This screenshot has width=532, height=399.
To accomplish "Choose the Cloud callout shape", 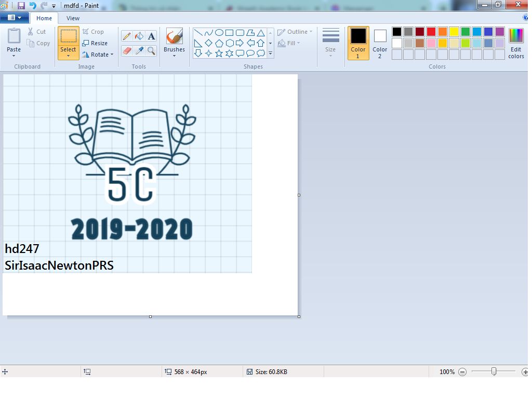I will pyautogui.click(x=261, y=54).
